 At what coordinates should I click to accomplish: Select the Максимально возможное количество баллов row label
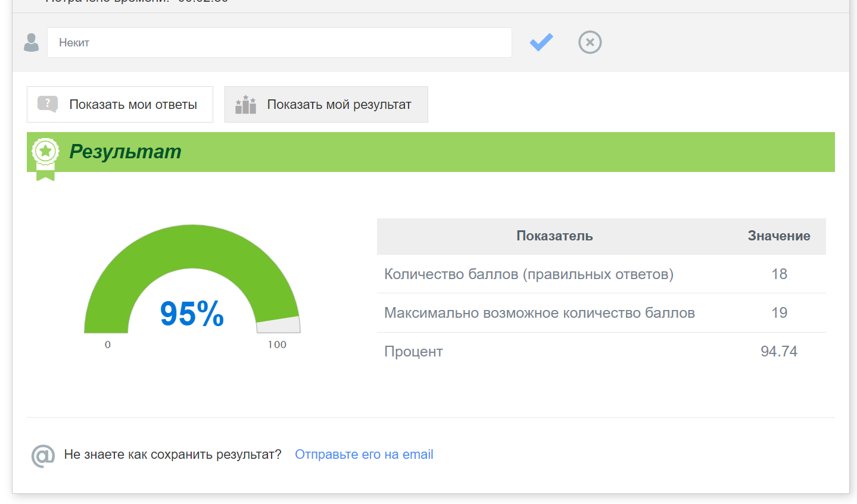click(x=539, y=313)
